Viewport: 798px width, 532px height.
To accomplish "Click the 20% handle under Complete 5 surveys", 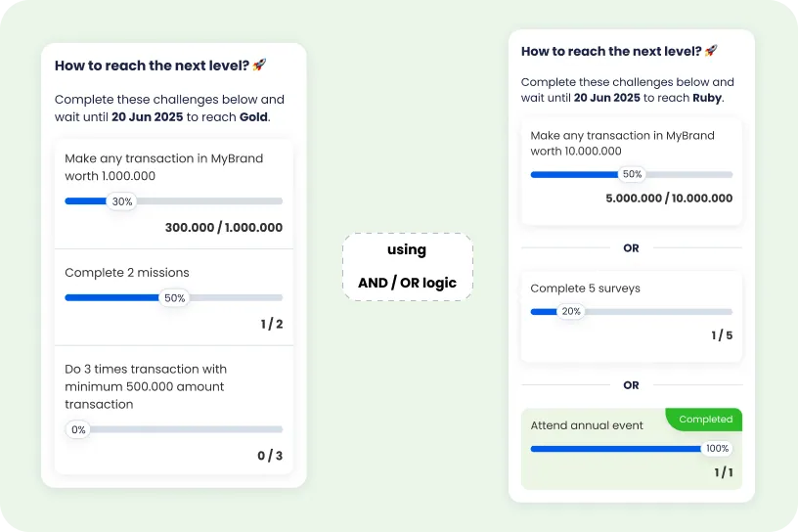I will (571, 311).
